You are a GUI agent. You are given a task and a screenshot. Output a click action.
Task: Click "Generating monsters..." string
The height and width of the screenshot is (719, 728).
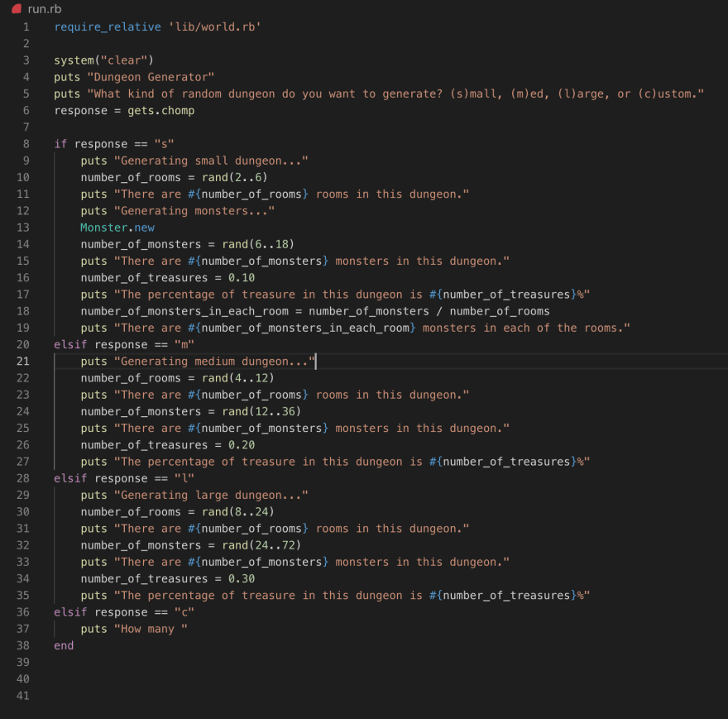[194, 211]
